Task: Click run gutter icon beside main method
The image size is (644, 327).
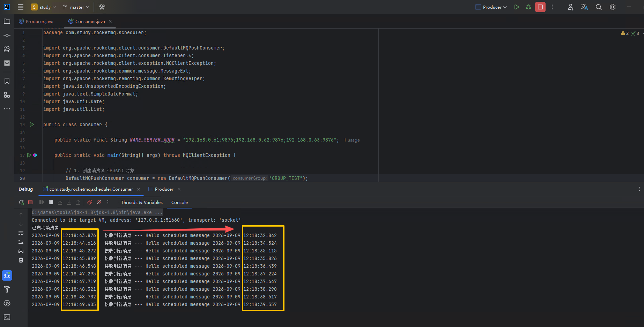Action: coord(29,155)
